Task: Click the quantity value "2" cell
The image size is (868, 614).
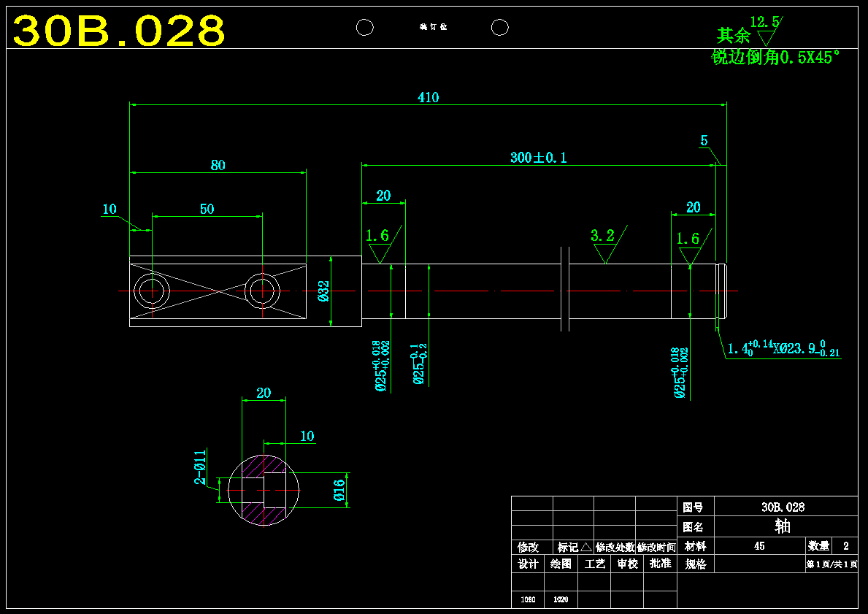Action: click(x=846, y=546)
